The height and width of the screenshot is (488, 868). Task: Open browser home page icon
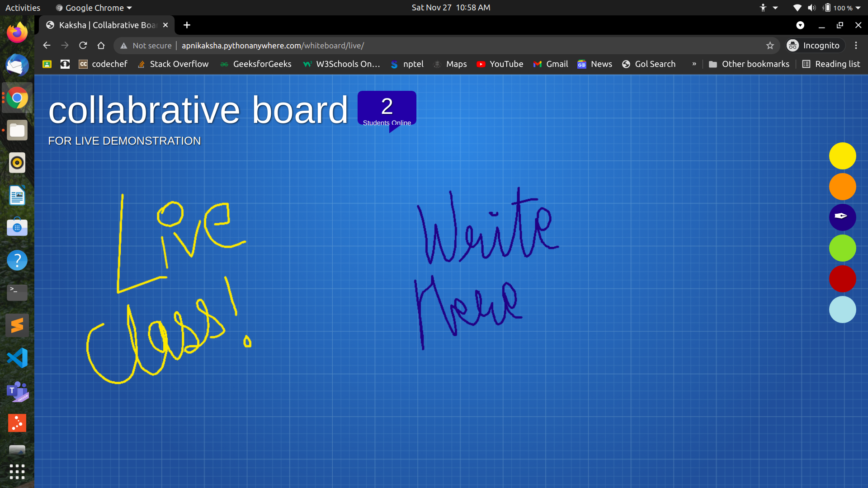click(x=101, y=46)
